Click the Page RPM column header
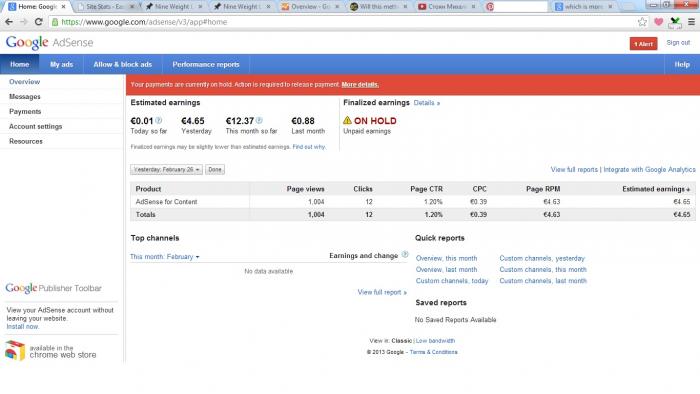This screenshot has height=394, width=700. tap(543, 189)
